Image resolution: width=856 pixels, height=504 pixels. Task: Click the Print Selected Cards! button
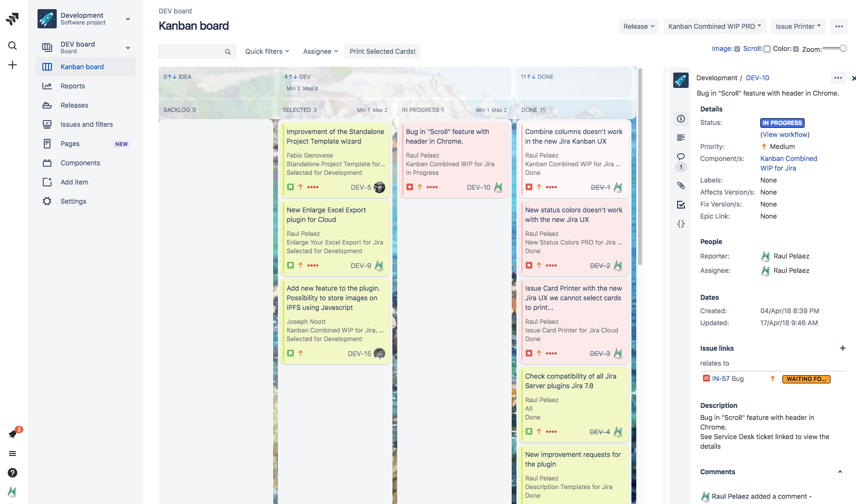click(382, 51)
